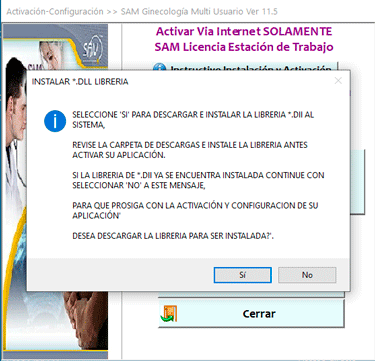The height and width of the screenshot is (361, 375).
Task: Click the 'SAM Licencia Estación de Trabajo' text
Action: (244, 47)
